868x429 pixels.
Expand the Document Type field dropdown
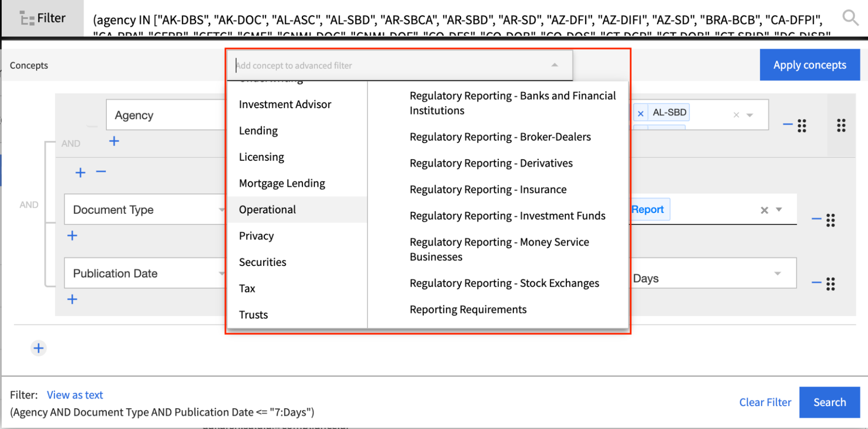[x=221, y=210]
